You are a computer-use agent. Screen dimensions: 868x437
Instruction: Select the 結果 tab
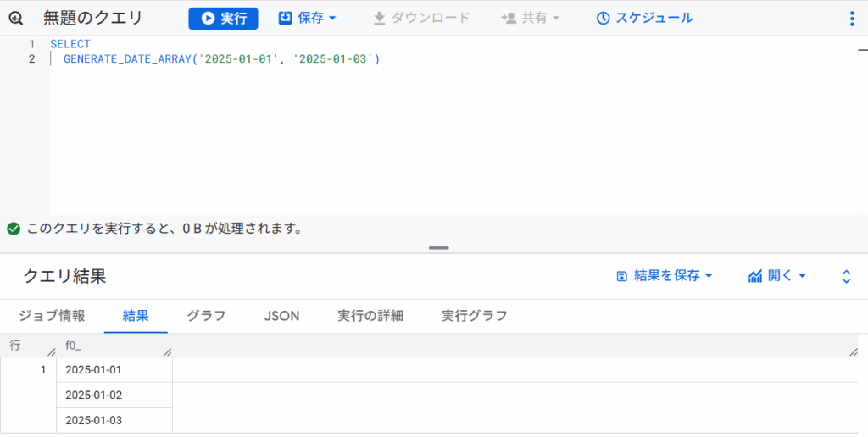click(136, 316)
